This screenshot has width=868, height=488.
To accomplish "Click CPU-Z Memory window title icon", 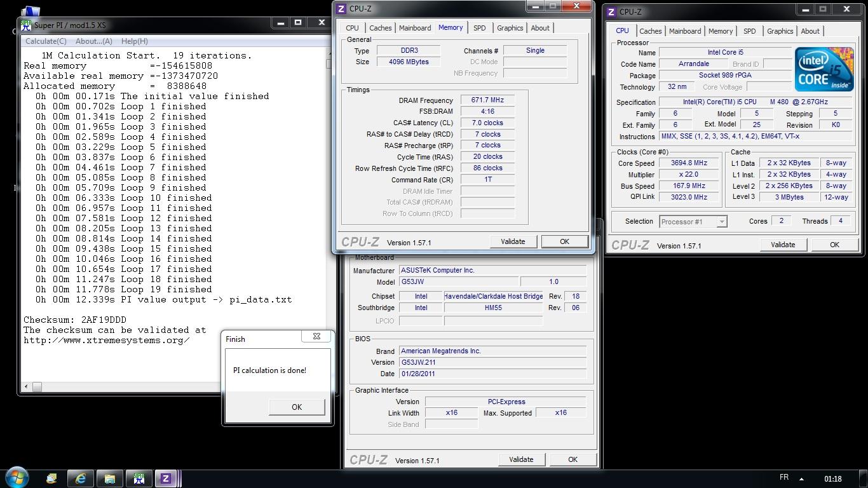I will [x=341, y=8].
